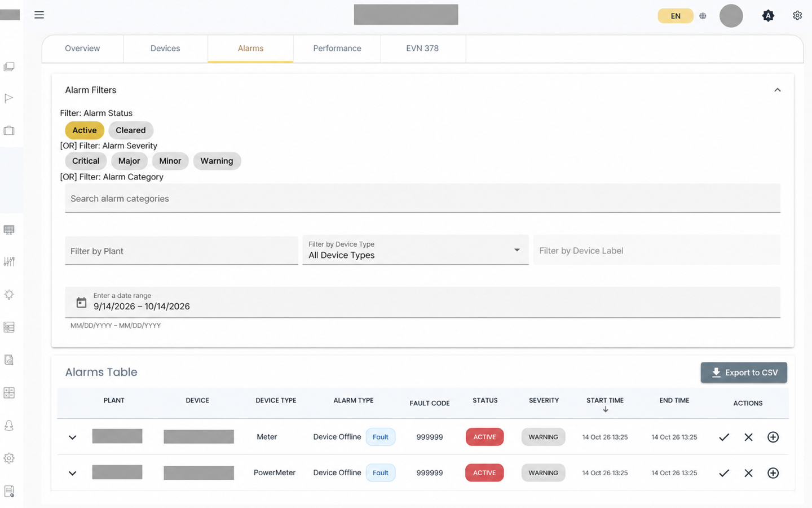Focus the Search alarm categories field
The height and width of the screenshot is (508, 812).
422,198
